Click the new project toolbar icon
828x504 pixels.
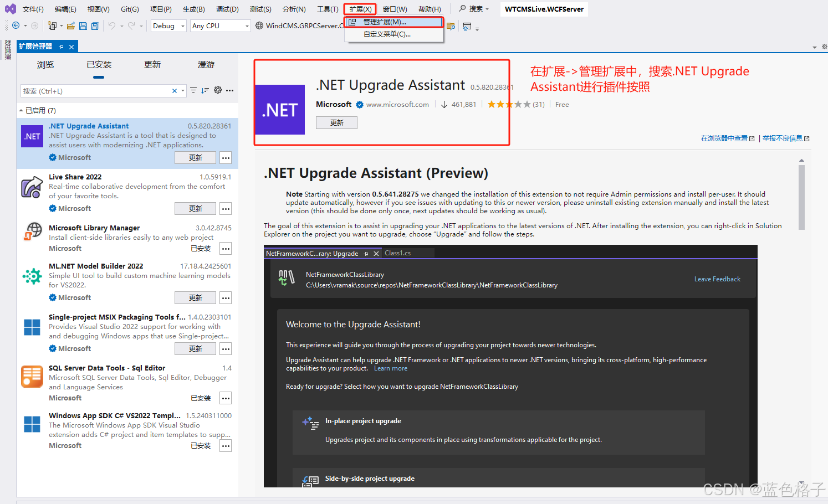(52, 25)
